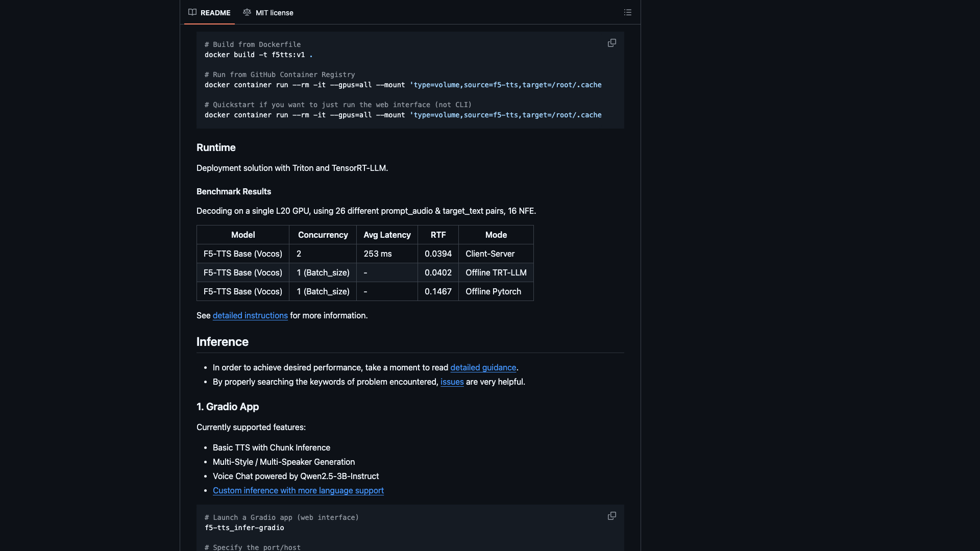Click the Concurrency column header
980x551 pixels.
[x=323, y=235]
